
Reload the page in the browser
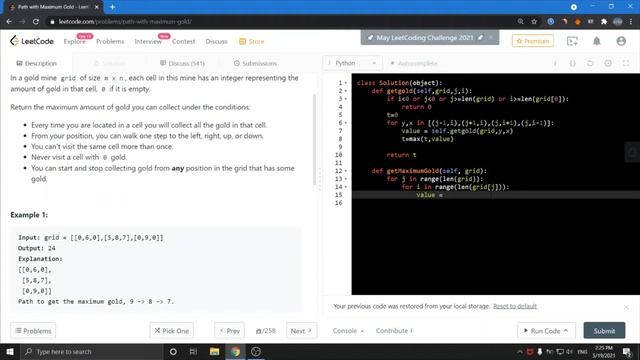pos(36,21)
